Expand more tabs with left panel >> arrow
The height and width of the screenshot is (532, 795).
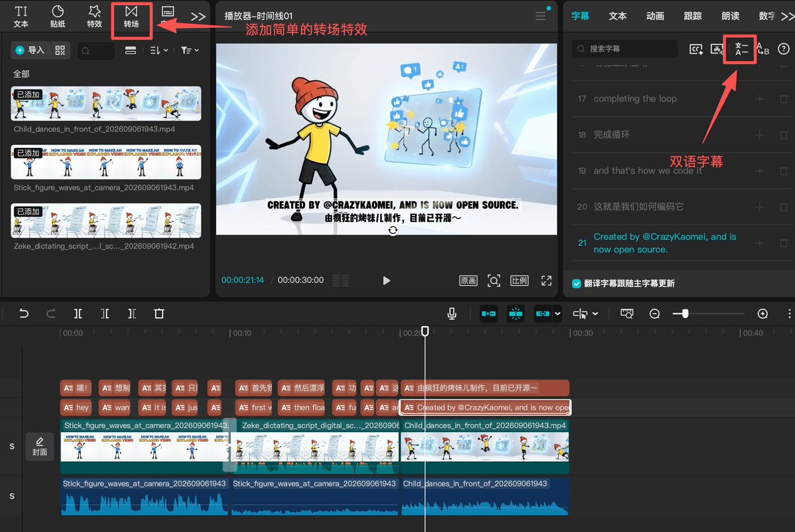coord(198,16)
